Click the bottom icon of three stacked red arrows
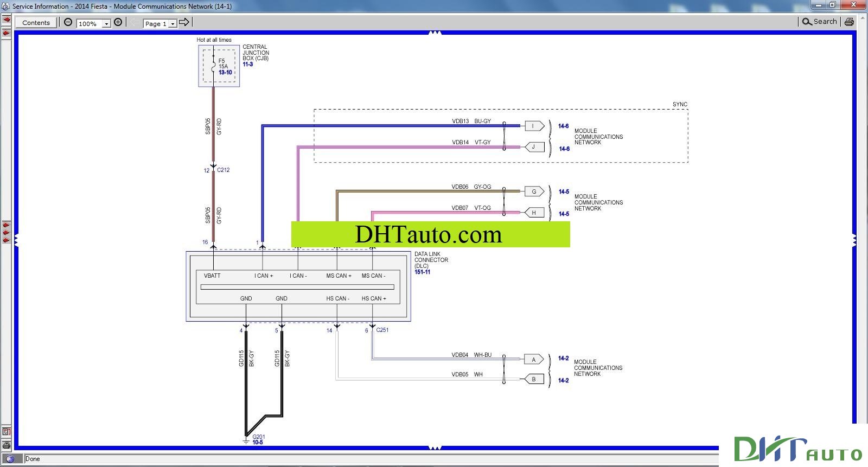 pyautogui.click(x=7, y=240)
